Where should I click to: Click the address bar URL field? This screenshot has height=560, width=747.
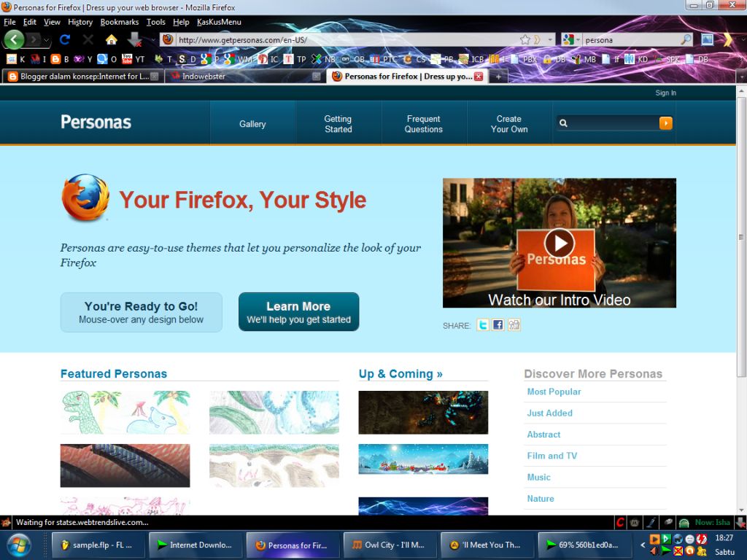click(348, 40)
